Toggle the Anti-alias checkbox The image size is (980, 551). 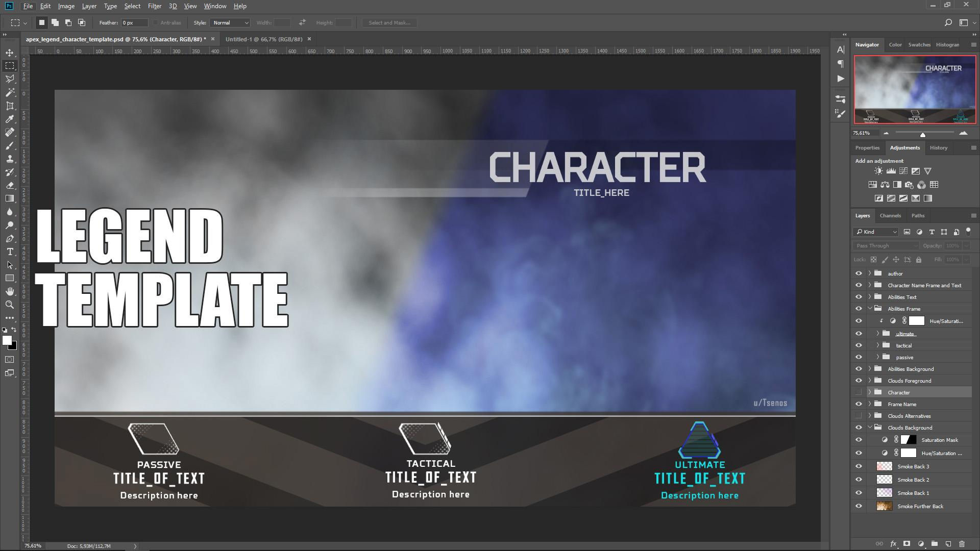click(x=156, y=22)
